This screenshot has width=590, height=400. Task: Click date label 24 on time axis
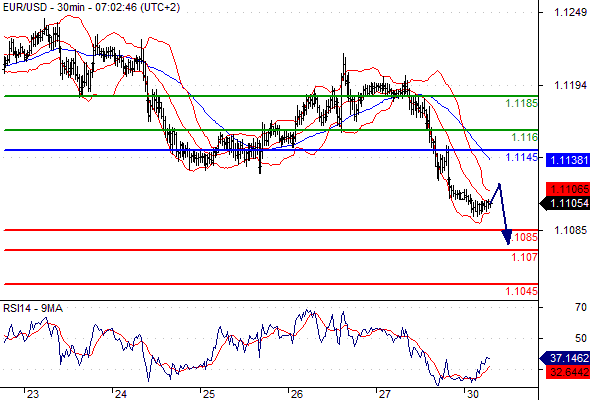(121, 394)
